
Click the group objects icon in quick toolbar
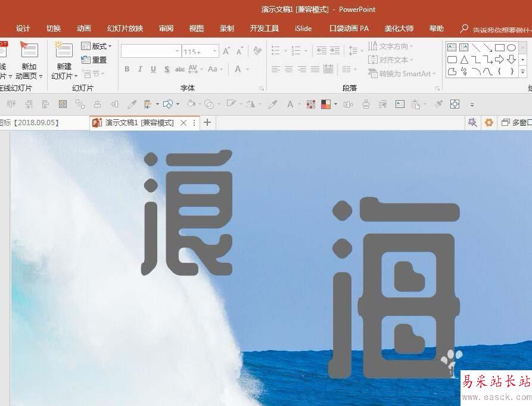tap(80, 104)
